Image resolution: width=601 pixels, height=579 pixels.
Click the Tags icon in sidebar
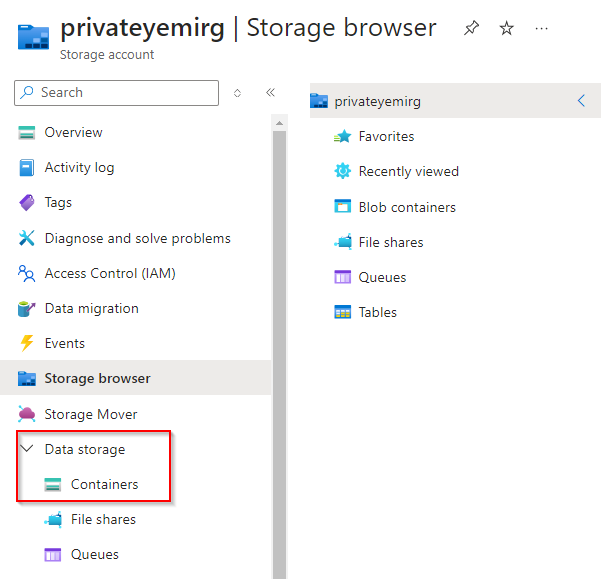27,202
